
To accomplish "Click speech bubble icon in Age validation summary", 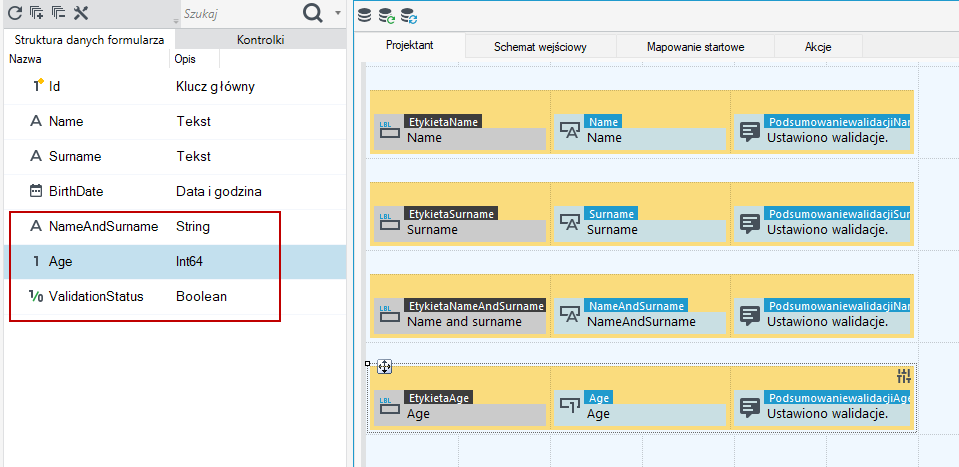I will pos(750,408).
